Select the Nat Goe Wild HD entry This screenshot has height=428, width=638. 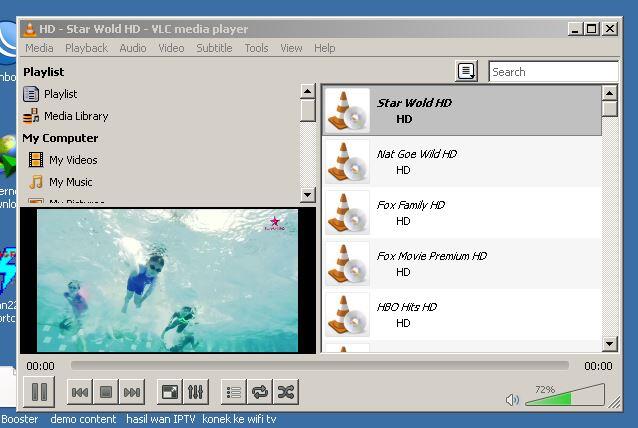pos(462,162)
